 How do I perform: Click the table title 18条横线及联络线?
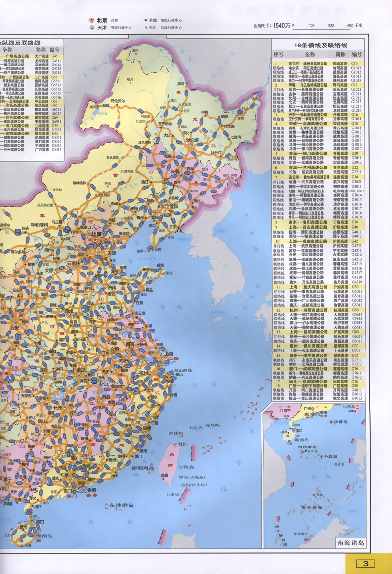coord(321,45)
